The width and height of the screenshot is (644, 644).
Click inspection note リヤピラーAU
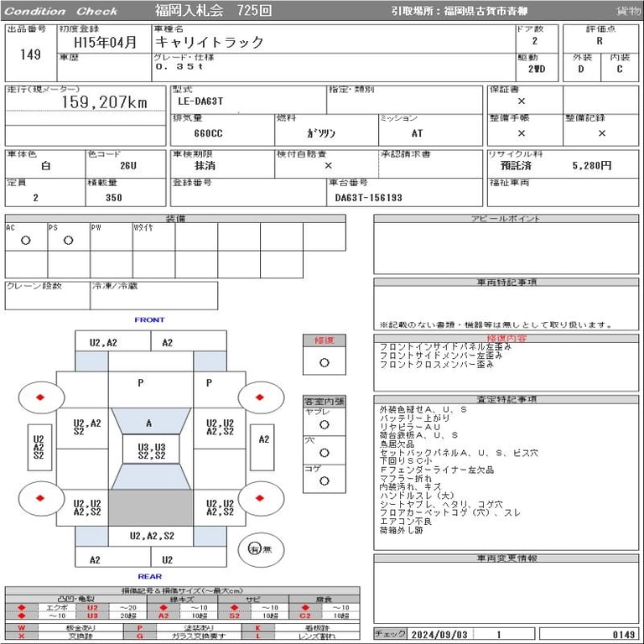click(x=409, y=427)
